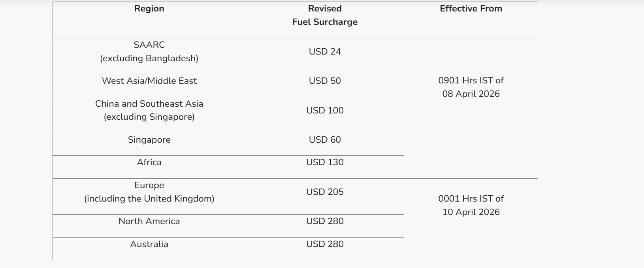Select the China and Southeast Asia cell

[x=149, y=110]
